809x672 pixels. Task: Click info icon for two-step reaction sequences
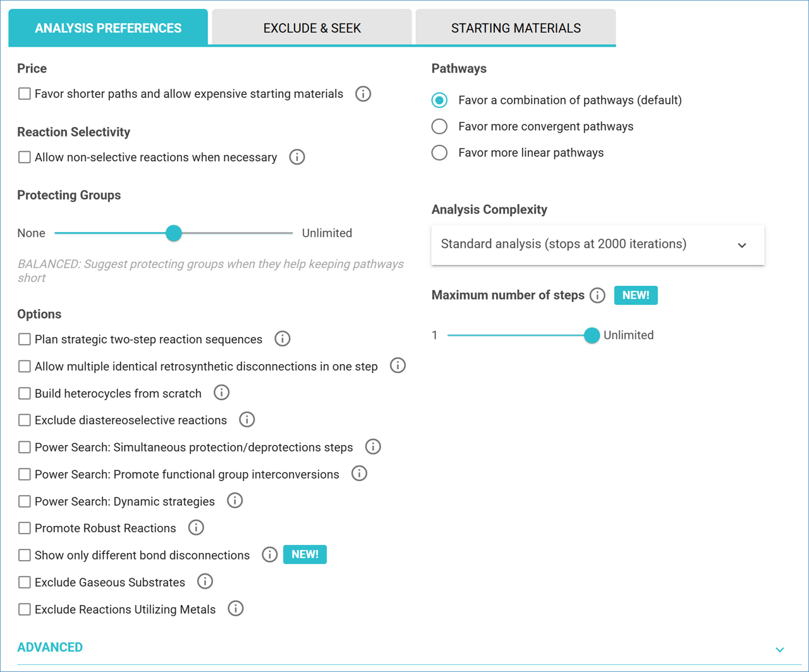point(283,339)
